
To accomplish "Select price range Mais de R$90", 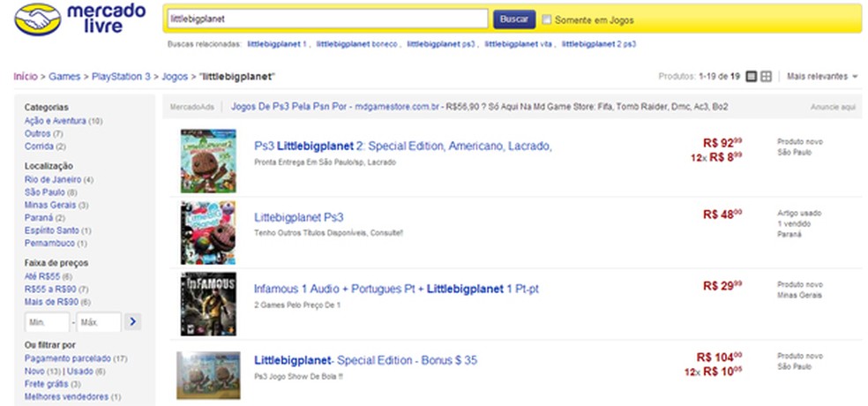I will coord(51,302).
